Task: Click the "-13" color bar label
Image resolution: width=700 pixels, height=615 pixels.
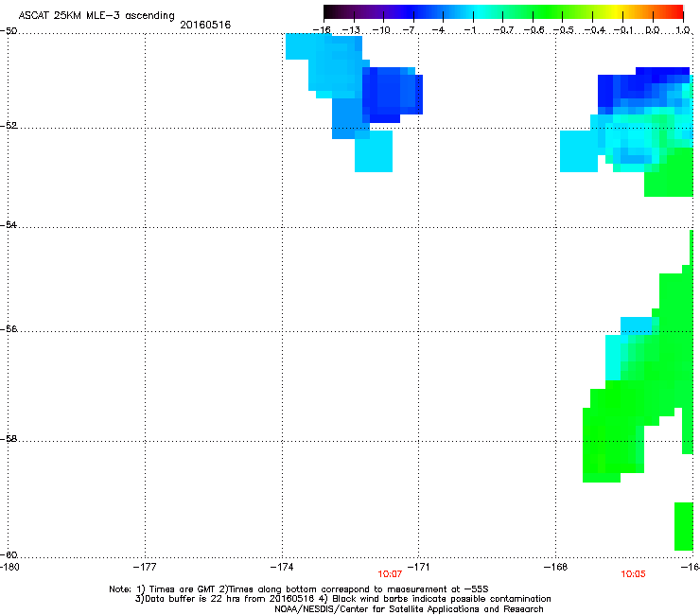Action: pos(351,30)
